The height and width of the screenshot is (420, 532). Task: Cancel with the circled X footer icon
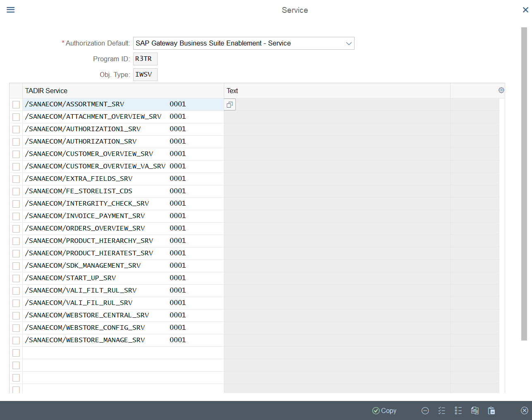tap(525, 410)
